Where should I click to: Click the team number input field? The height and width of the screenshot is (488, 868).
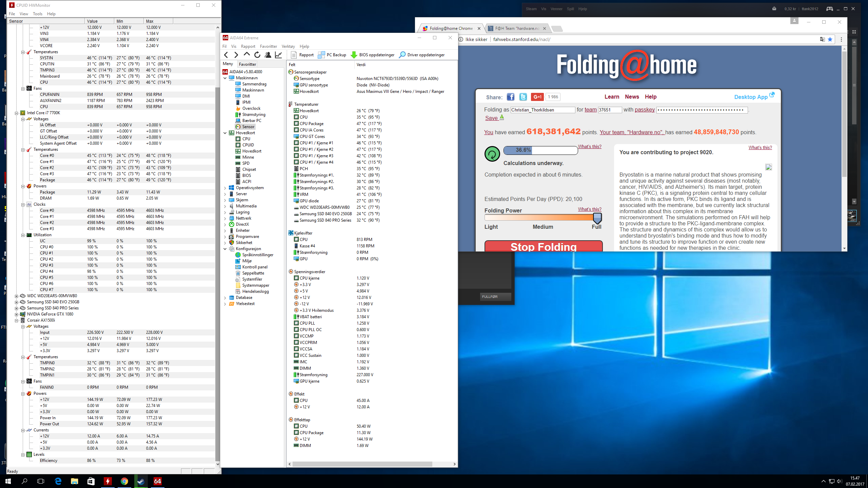(x=609, y=110)
